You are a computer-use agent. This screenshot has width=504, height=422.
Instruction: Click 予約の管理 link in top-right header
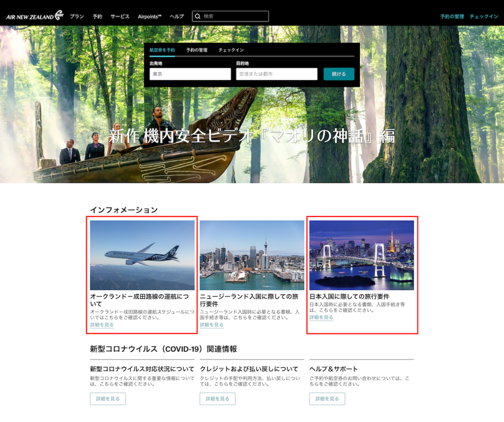click(452, 16)
